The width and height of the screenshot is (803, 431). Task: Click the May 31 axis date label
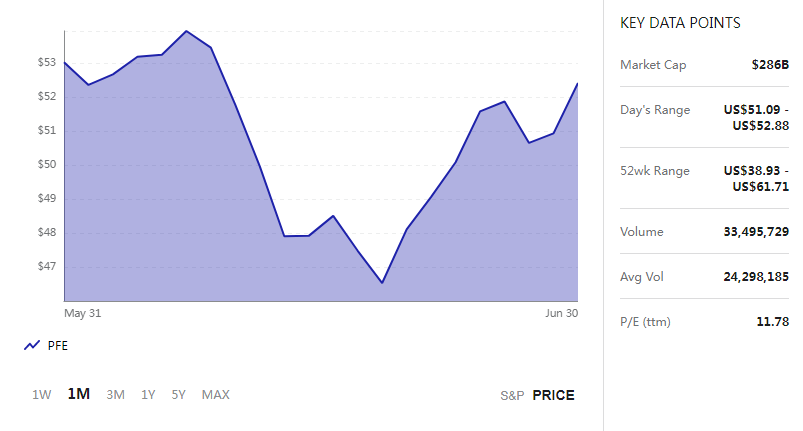pyautogui.click(x=82, y=313)
